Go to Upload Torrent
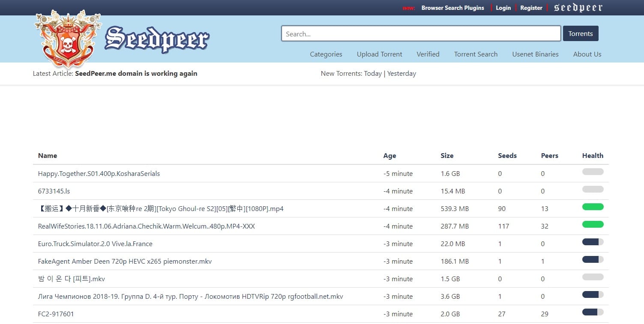The height and width of the screenshot is (324, 644). (x=380, y=54)
